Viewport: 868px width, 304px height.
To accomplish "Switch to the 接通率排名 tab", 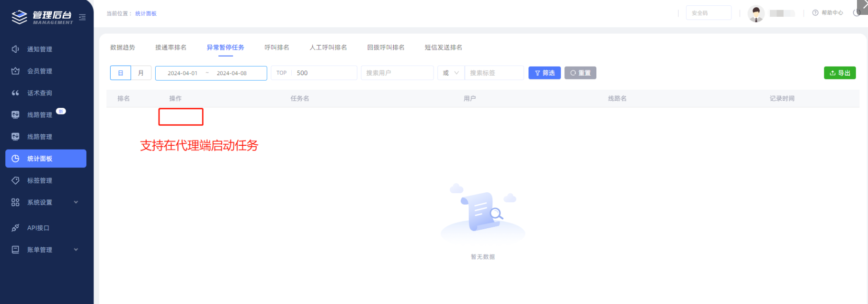I will (x=171, y=47).
